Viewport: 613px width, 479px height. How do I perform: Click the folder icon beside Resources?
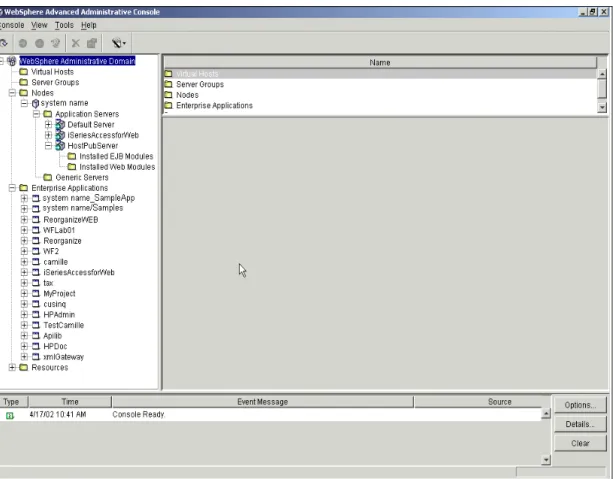tap(23, 368)
